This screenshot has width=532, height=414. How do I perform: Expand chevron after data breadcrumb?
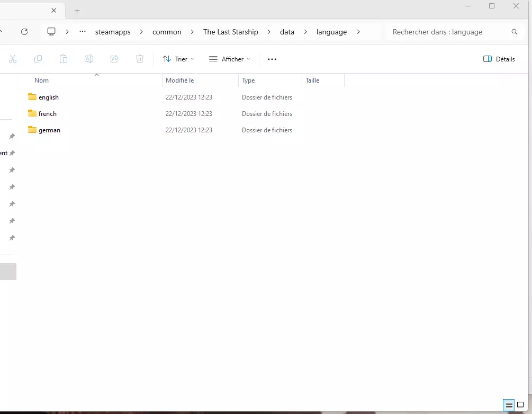(305, 32)
